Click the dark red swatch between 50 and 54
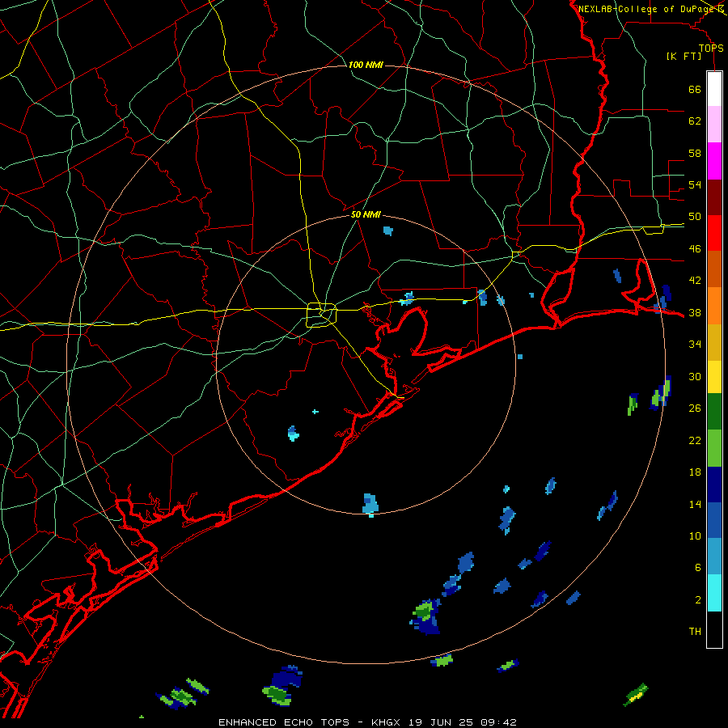Screen dimensions: 728x728 (714, 197)
